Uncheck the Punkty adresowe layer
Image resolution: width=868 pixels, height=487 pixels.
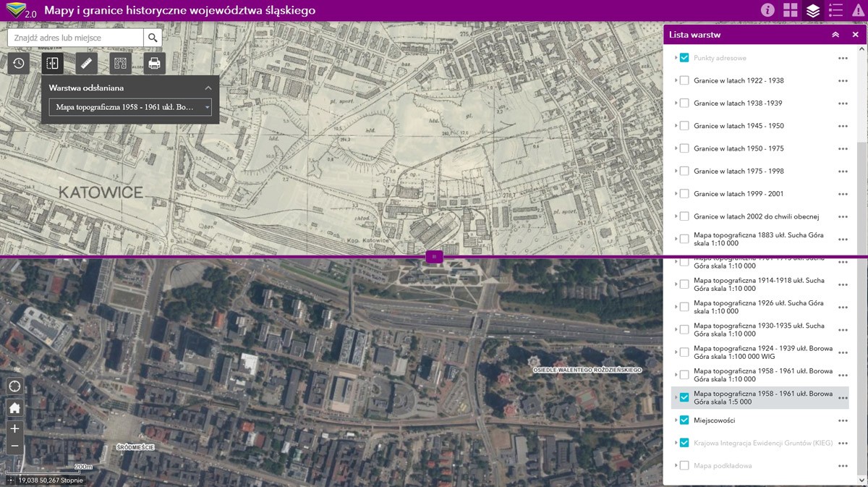tap(684, 58)
